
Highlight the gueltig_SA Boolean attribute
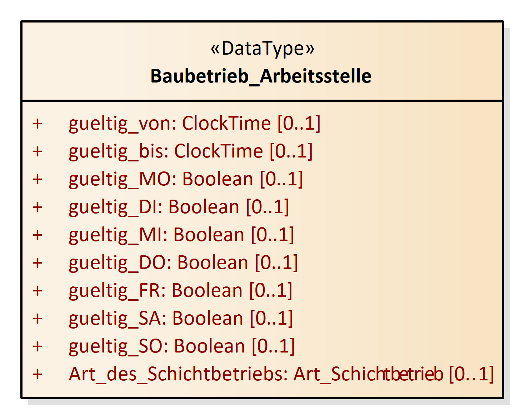(x=181, y=319)
